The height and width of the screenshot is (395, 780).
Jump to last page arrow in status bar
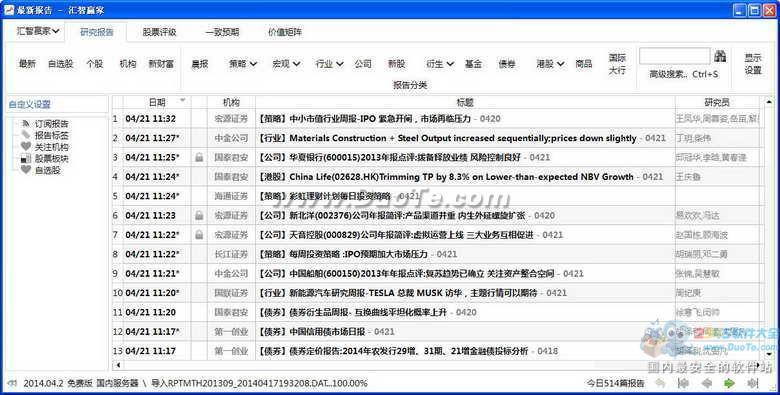753,383
